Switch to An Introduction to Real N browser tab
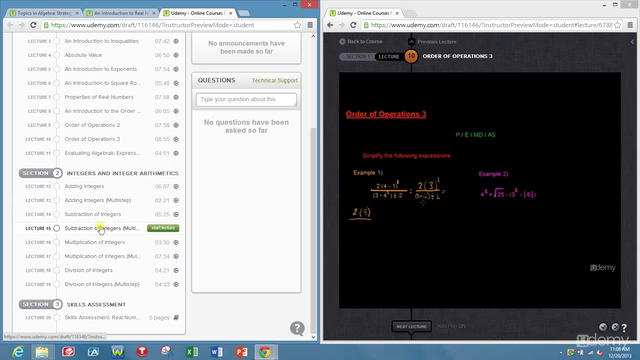The image size is (640, 360). [x=121, y=13]
